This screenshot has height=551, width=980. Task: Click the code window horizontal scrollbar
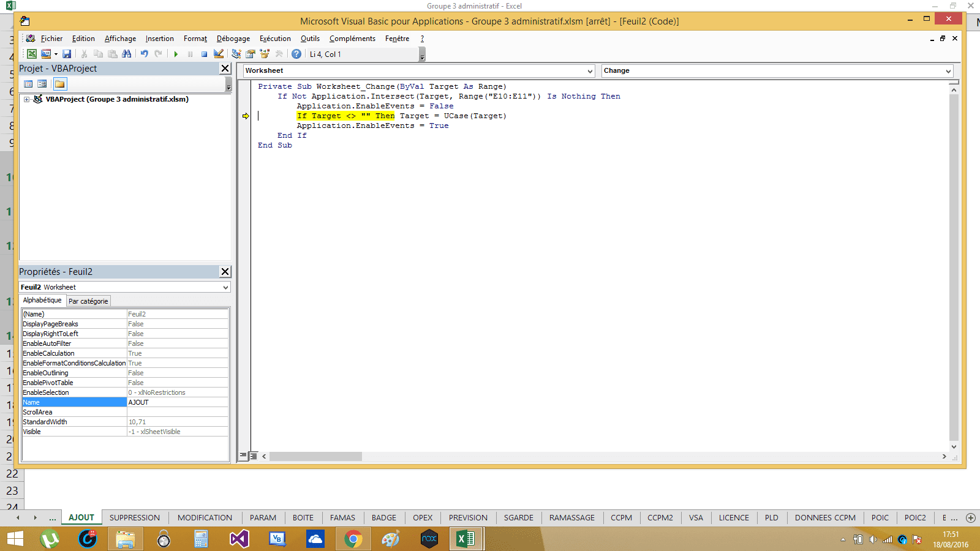(315, 456)
